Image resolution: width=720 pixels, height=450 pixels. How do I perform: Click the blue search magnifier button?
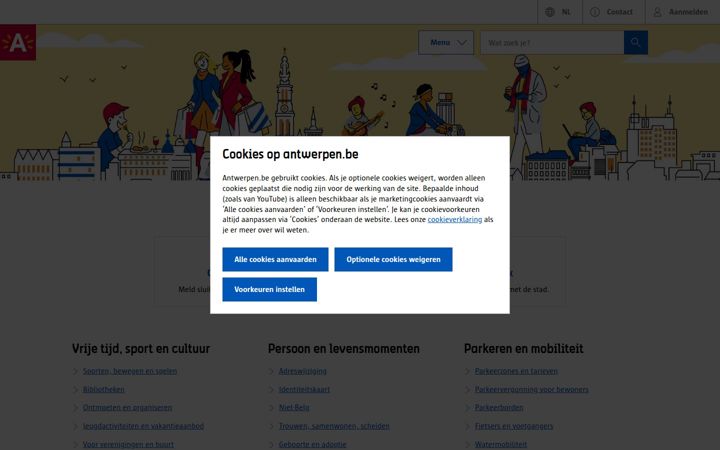tap(636, 43)
